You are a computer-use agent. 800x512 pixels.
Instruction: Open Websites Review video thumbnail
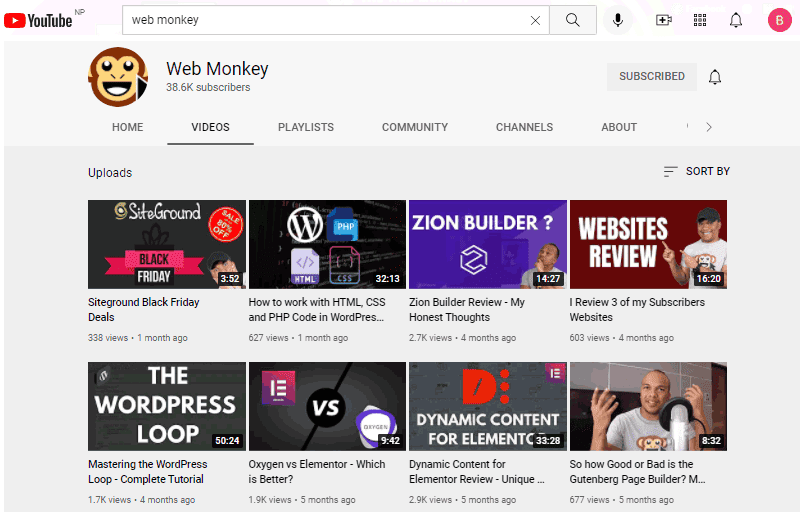pyautogui.click(x=648, y=244)
